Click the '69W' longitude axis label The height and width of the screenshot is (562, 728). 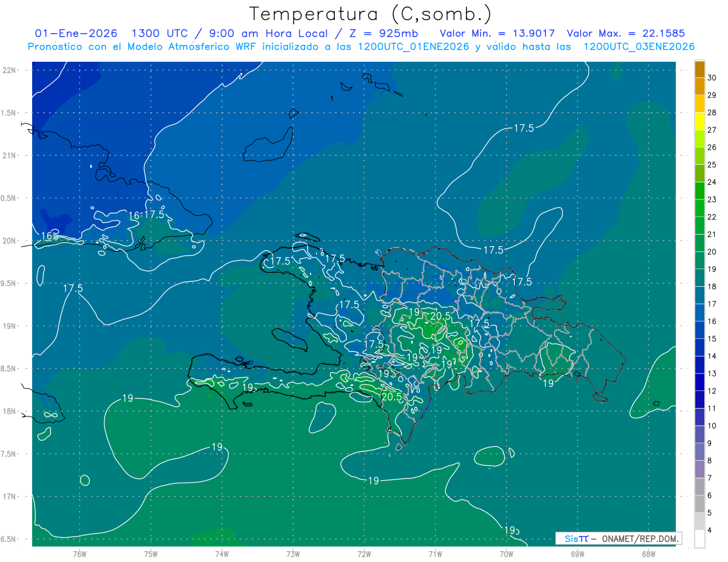tap(578, 554)
